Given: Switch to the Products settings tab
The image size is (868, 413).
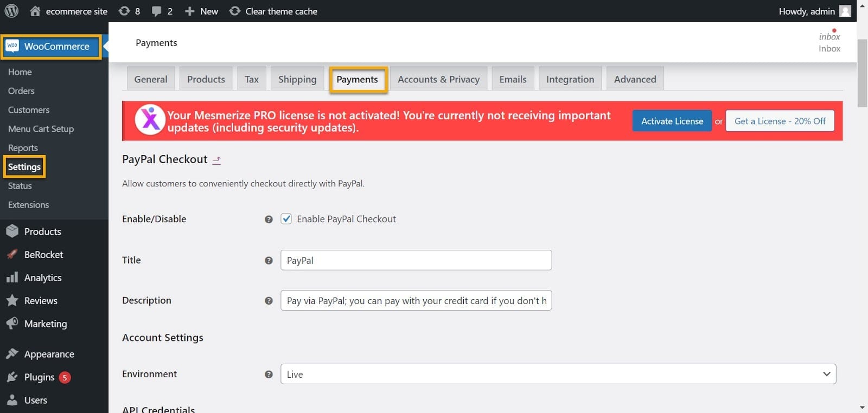Looking at the screenshot, I should [x=206, y=79].
